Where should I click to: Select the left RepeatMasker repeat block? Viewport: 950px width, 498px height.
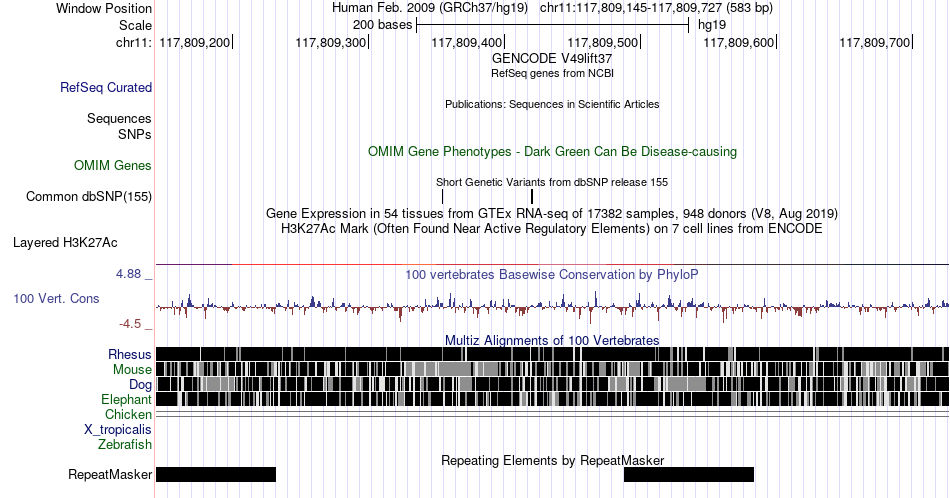point(216,474)
